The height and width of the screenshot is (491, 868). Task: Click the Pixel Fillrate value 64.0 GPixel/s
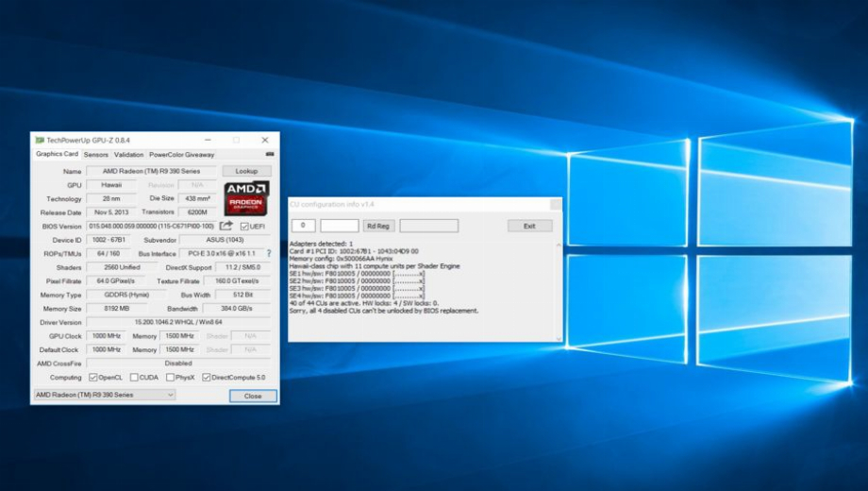click(116, 281)
